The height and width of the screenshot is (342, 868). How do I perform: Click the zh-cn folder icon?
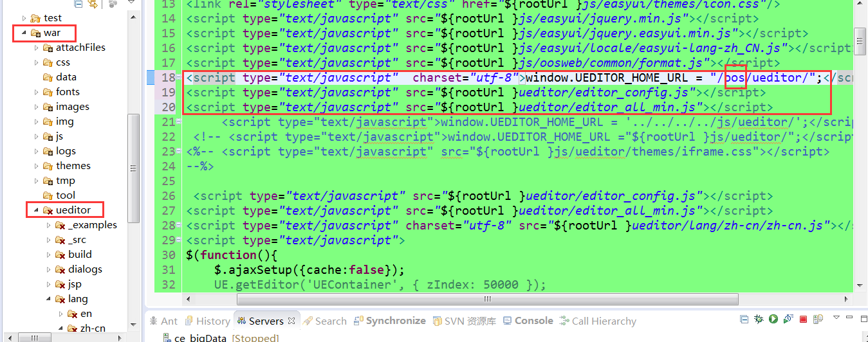coord(72,328)
